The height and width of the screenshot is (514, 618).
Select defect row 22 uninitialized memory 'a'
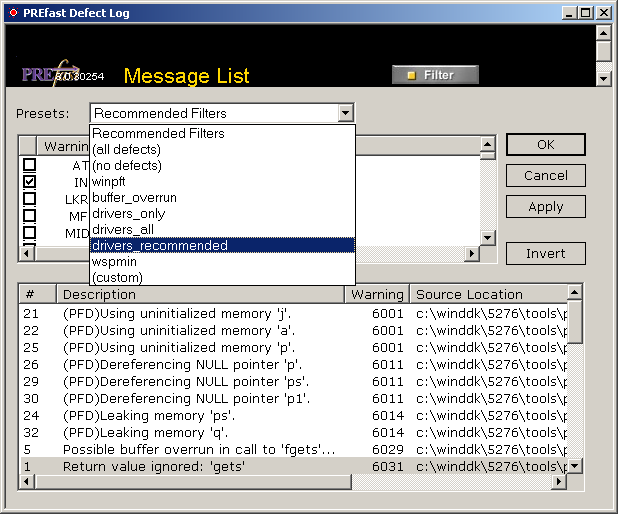tap(293, 331)
